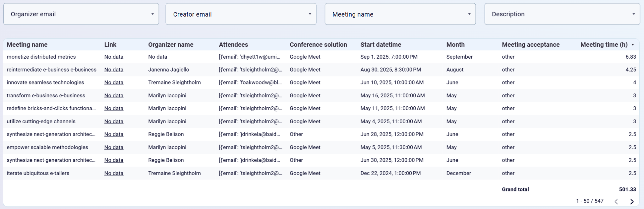The width and height of the screenshot is (644, 209).
Task: Sort by Start datetime column header
Action: point(380,45)
